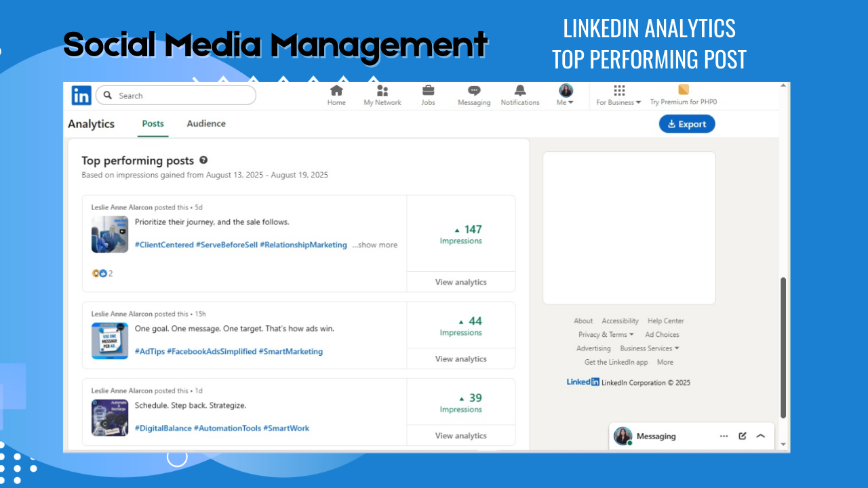Click the #AdTips hashtag
The width and height of the screenshot is (868, 488).
(150, 352)
